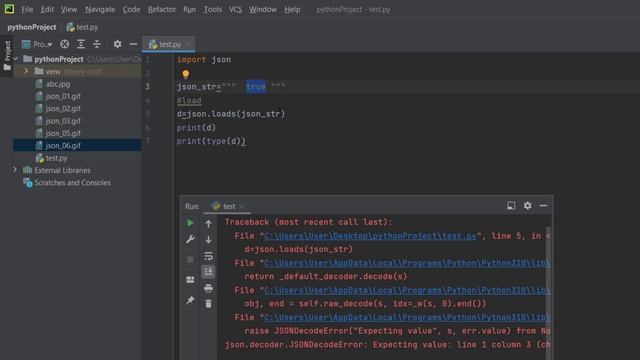Image resolution: width=640 pixels, height=360 pixels.
Task: Click the Run console vertical scrollbar
Action: pyautogui.click(x=549, y=293)
